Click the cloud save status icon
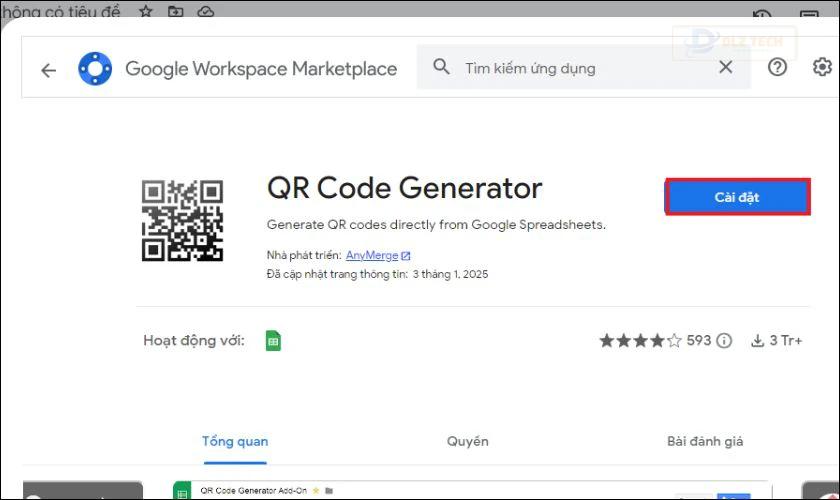The width and height of the screenshot is (840, 500). coord(206,11)
